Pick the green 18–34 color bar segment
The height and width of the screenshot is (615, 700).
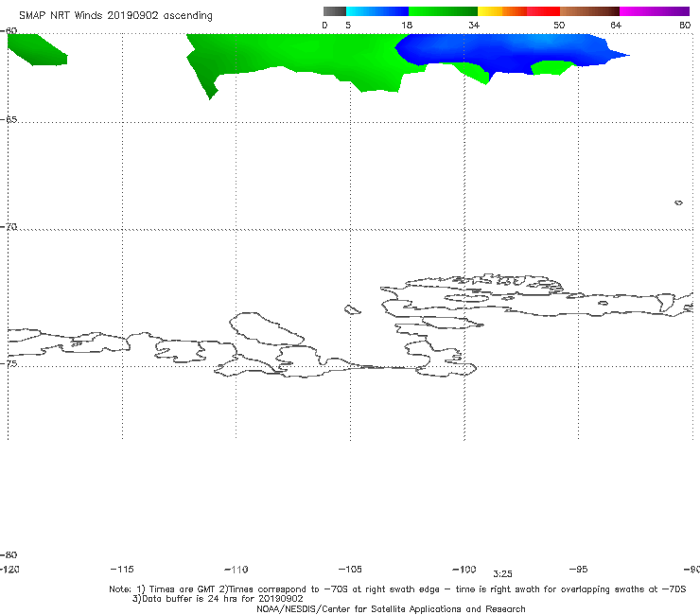coord(444,11)
